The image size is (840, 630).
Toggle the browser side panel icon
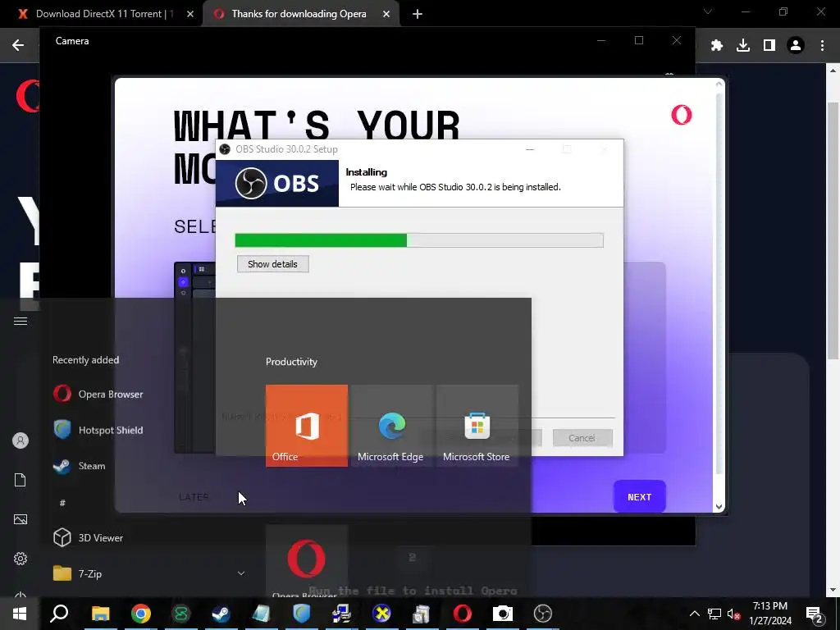(769, 46)
